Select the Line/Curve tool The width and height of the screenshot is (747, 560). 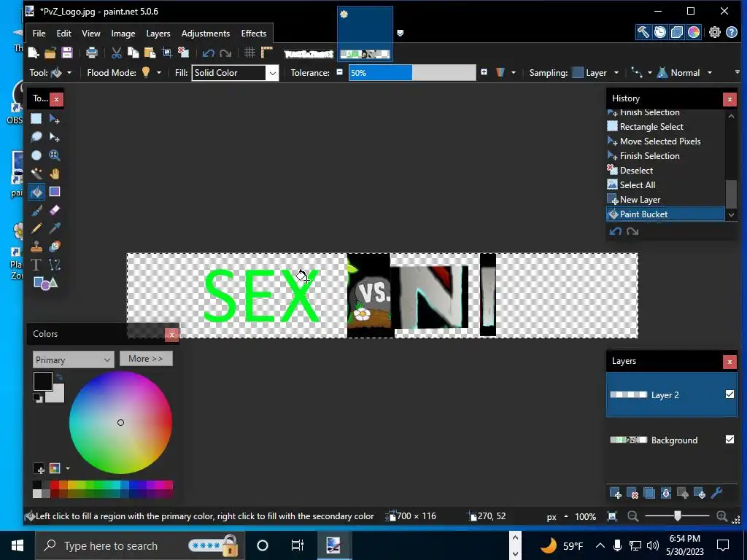click(54, 265)
